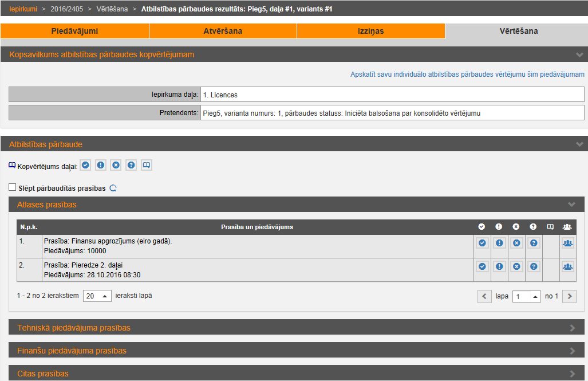This screenshot has height=381, width=588.
Task: Switch to the Izziņas tab
Action: 370,31
